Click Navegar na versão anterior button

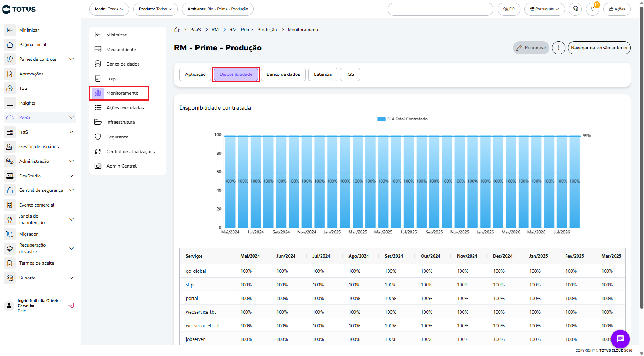[x=599, y=48]
